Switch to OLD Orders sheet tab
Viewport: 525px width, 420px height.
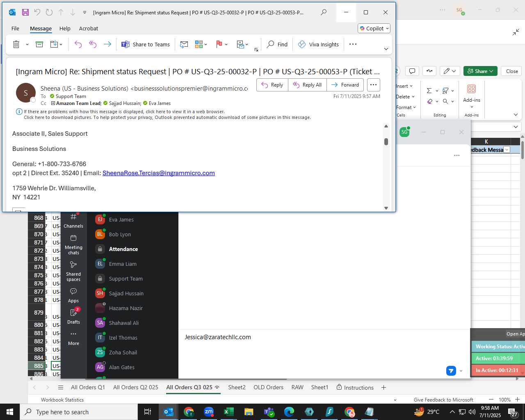[x=268, y=387]
